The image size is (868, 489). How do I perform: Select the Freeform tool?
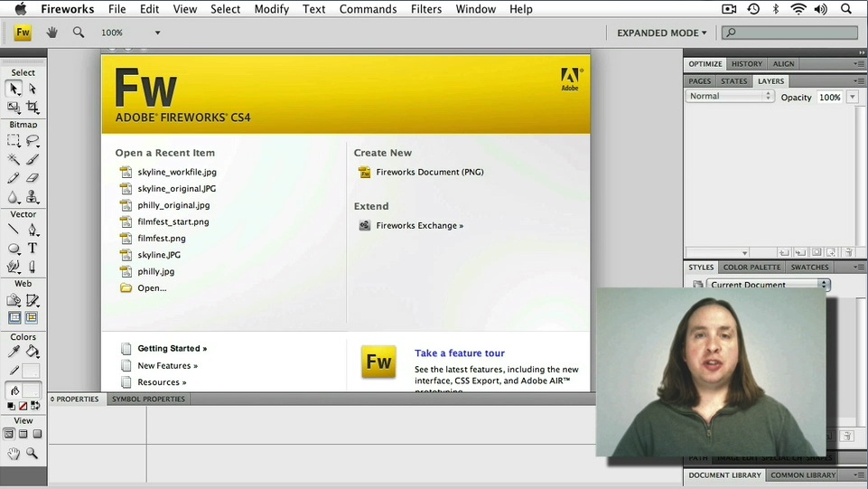point(14,267)
